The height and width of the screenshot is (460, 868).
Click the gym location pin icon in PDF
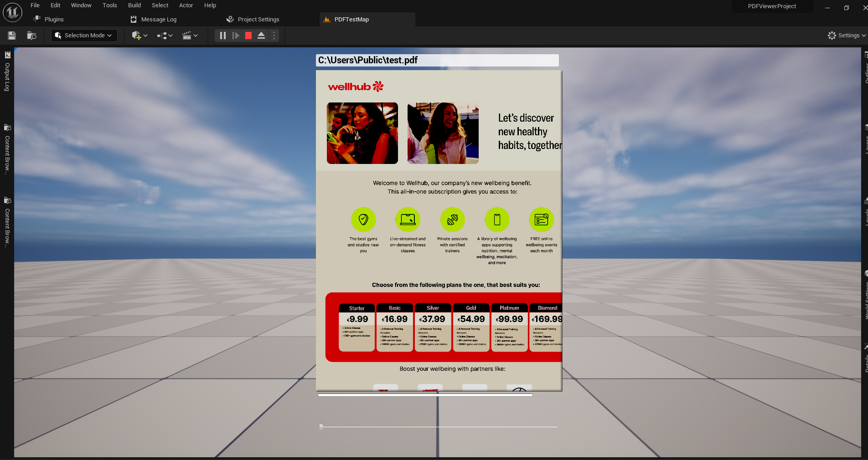click(363, 220)
